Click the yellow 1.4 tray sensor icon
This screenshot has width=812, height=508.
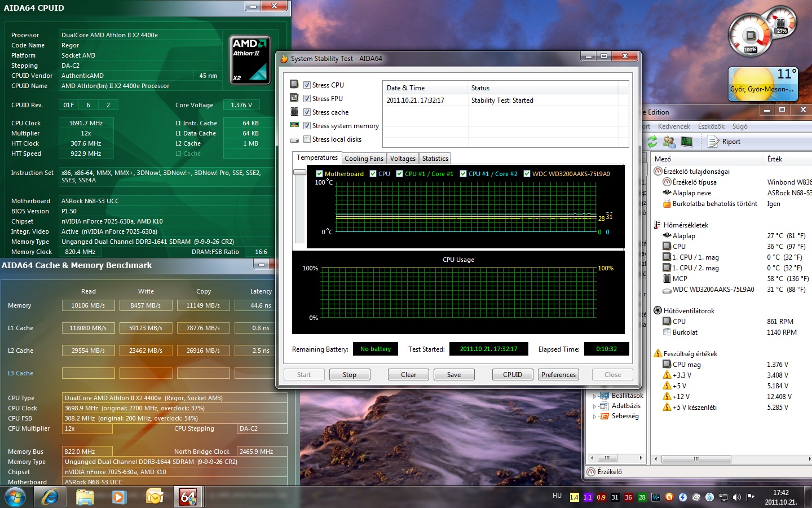click(x=574, y=497)
